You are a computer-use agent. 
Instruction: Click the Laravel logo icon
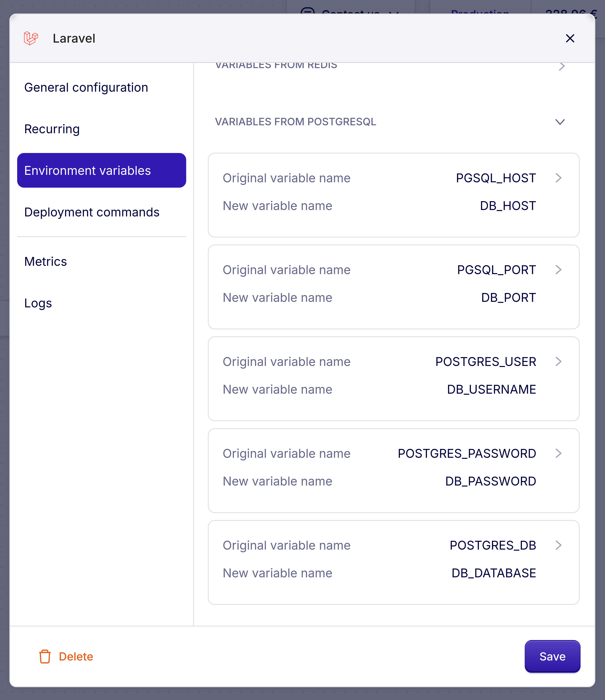coord(31,38)
